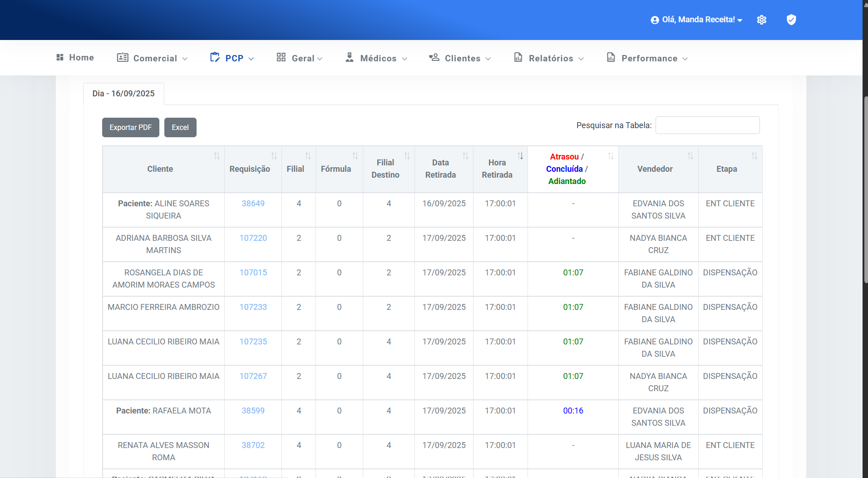This screenshot has width=868, height=478.
Task: Click the Geral grid icon
Action: point(281,58)
